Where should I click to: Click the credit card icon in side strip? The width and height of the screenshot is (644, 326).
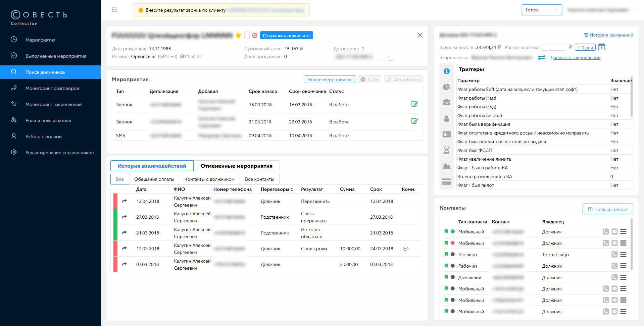coord(446,182)
